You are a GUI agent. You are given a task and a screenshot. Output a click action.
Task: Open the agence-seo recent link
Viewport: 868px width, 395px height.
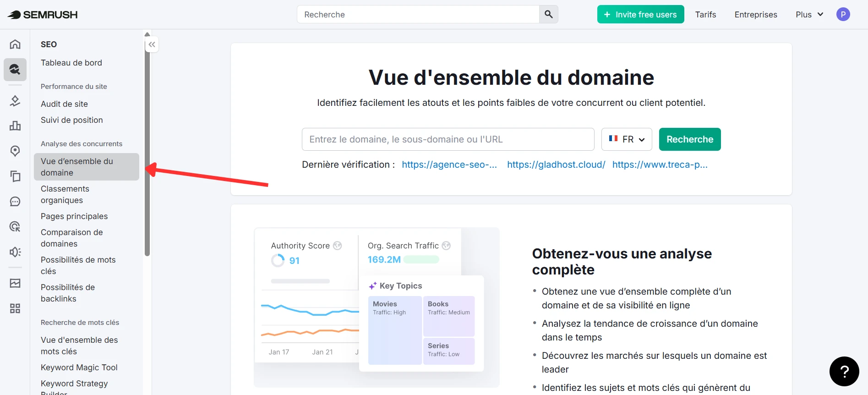[x=449, y=165]
